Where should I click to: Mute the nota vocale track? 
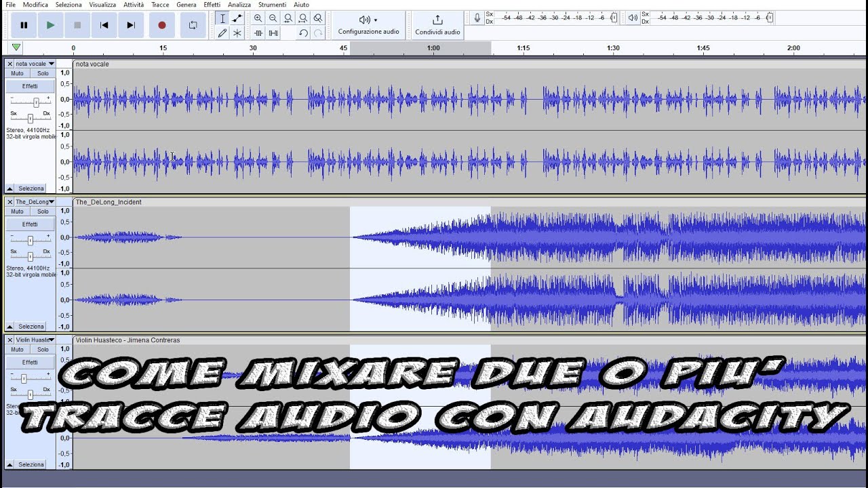click(x=17, y=73)
